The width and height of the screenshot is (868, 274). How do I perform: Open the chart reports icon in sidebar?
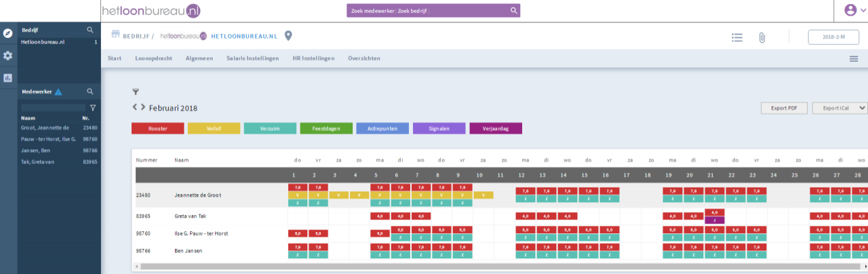8,77
